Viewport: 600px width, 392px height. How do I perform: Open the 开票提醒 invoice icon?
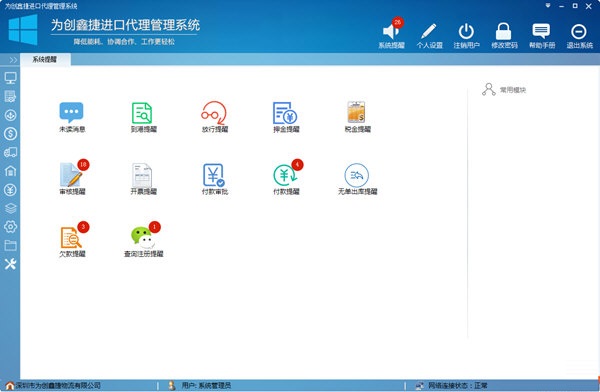(142, 175)
